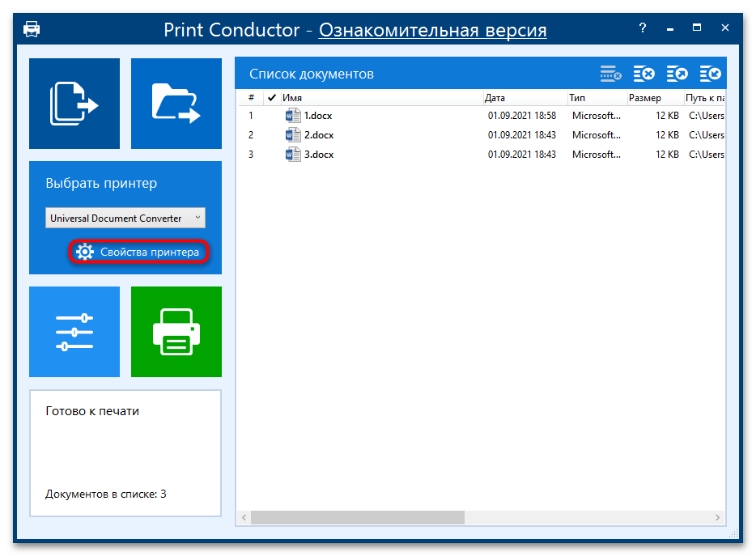Click the second list icon with a cross in the document list header
The width and height of the screenshot is (756, 556).
643,74
